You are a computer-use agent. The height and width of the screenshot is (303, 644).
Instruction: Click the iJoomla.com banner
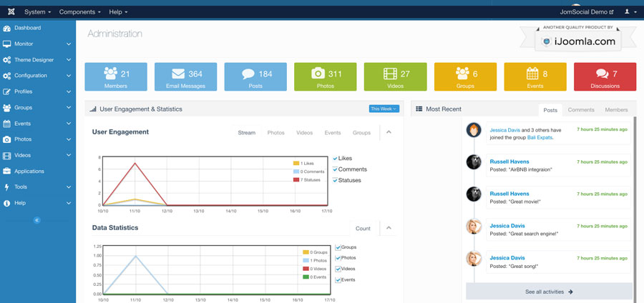pos(578,41)
